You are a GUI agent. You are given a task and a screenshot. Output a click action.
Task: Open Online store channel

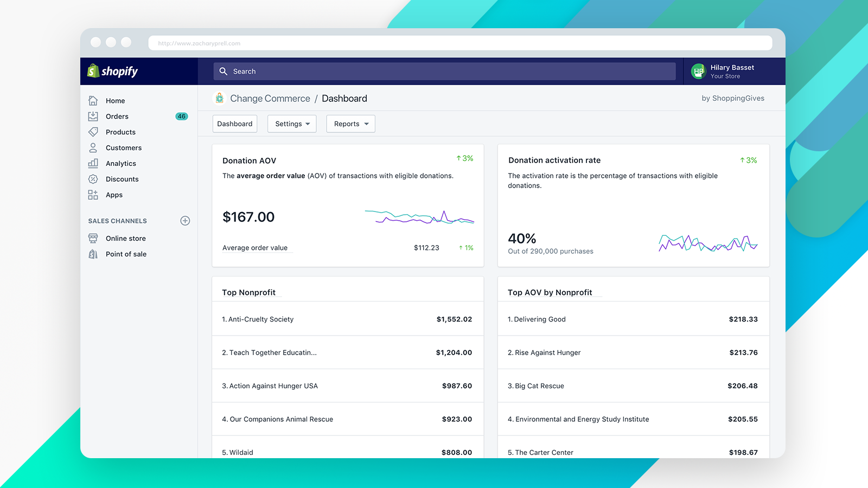pyautogui.click(x=126, y=239)
